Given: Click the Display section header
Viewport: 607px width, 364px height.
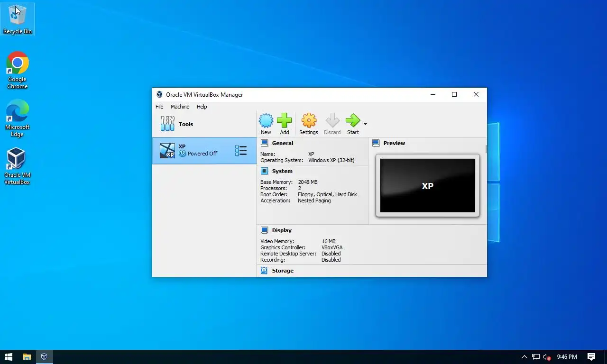Looking at the screenshot, I should point(282,230).
